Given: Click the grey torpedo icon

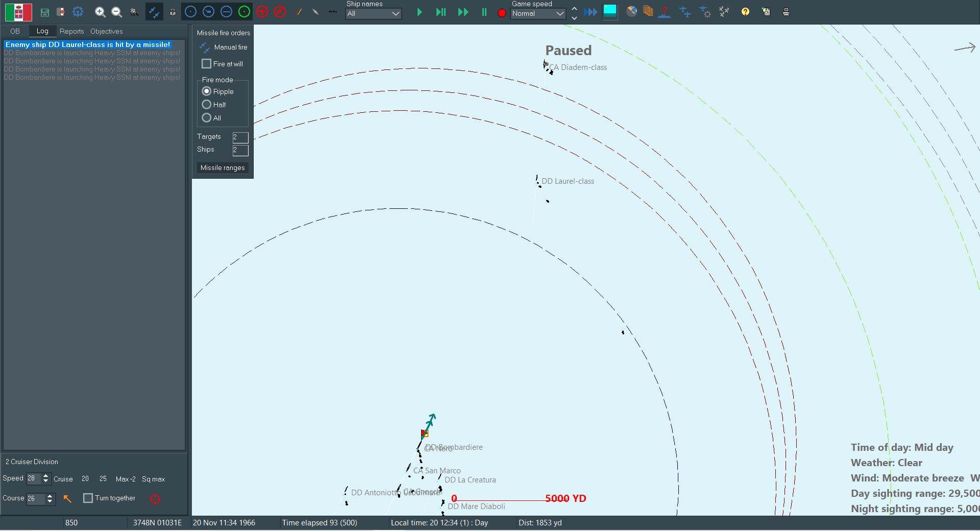Looking at the screenshot, I should tap(315, 12).
